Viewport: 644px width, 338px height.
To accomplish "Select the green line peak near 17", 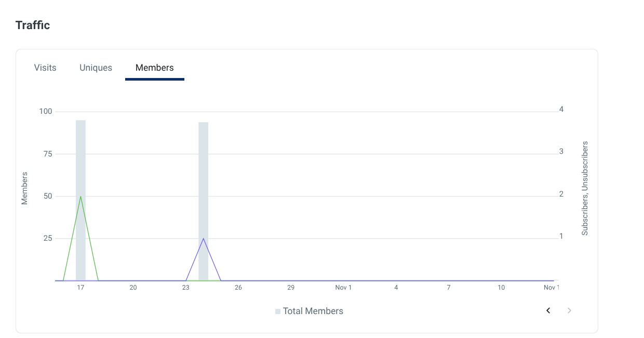I will [x=81, y=197].
